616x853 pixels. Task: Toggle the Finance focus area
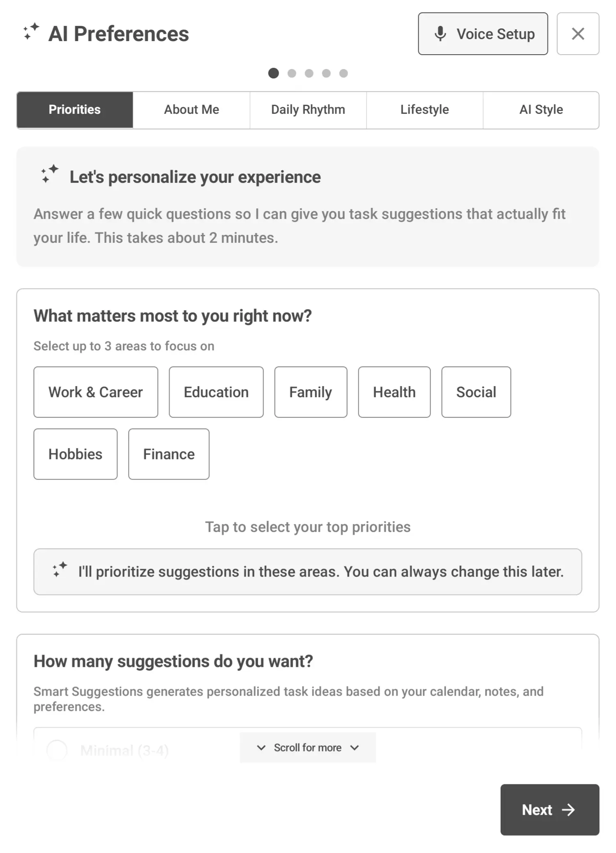(x=168, y=454)
